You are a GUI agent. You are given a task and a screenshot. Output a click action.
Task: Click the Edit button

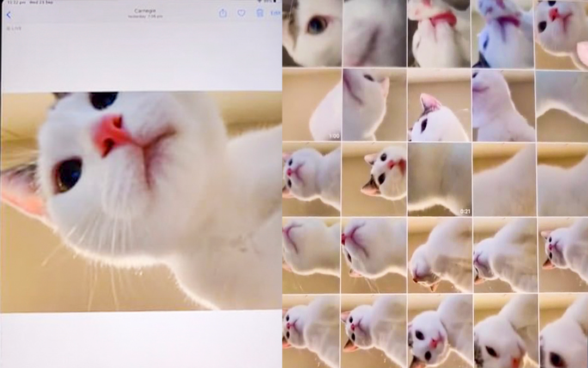point(275,13)
